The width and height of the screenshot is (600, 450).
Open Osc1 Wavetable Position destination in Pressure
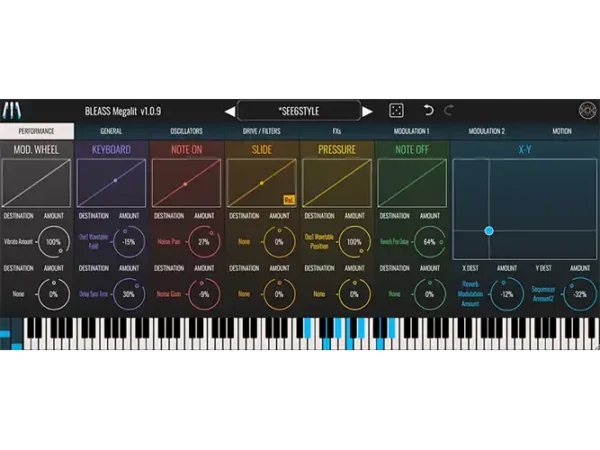point(319,241)
